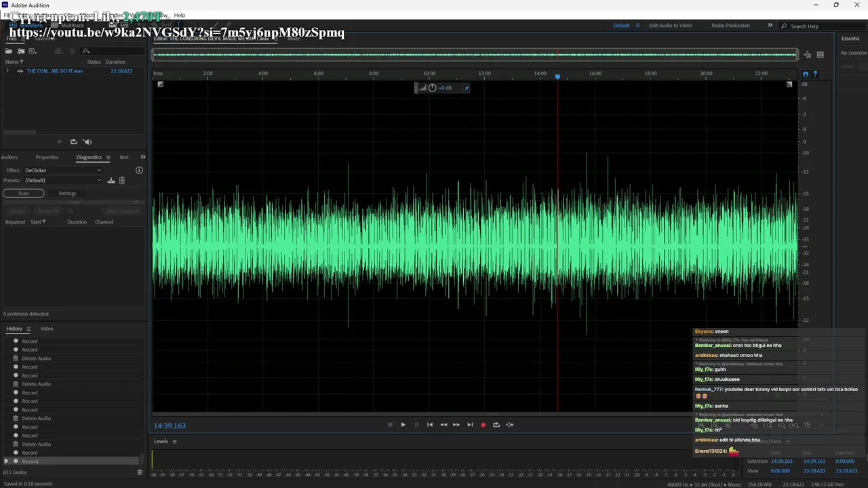
Task: Sort files by the Name column header
Action: [x=14, y=62]
